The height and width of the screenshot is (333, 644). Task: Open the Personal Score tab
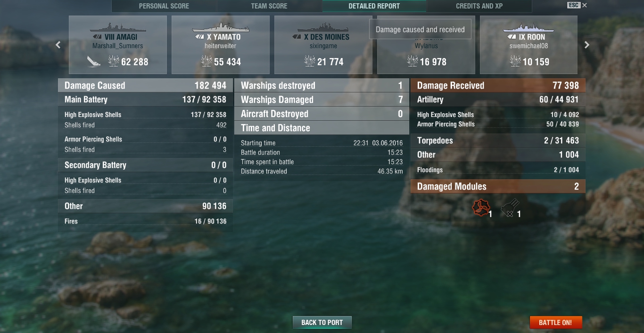pyautogui.click(x=164, y=6)
